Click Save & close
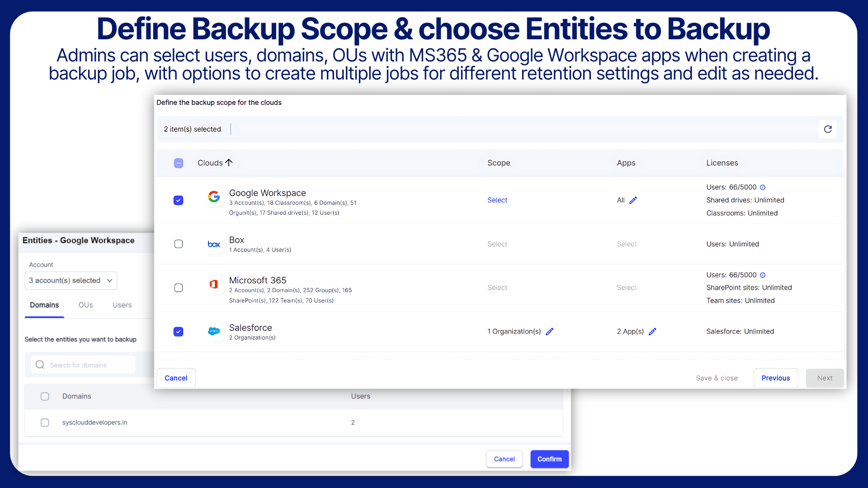Screen dimensions: 868x488 click(x=717, y=378)
